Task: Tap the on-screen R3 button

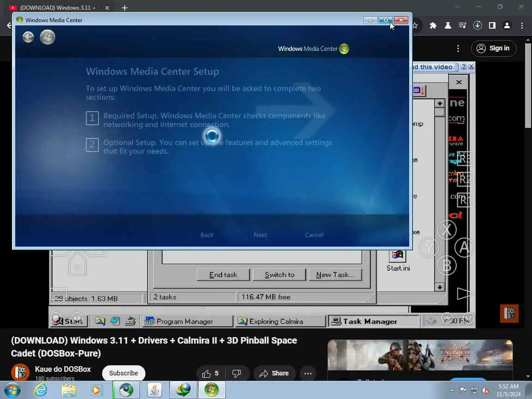Action: pyautogui.click(x=465, y=158)
